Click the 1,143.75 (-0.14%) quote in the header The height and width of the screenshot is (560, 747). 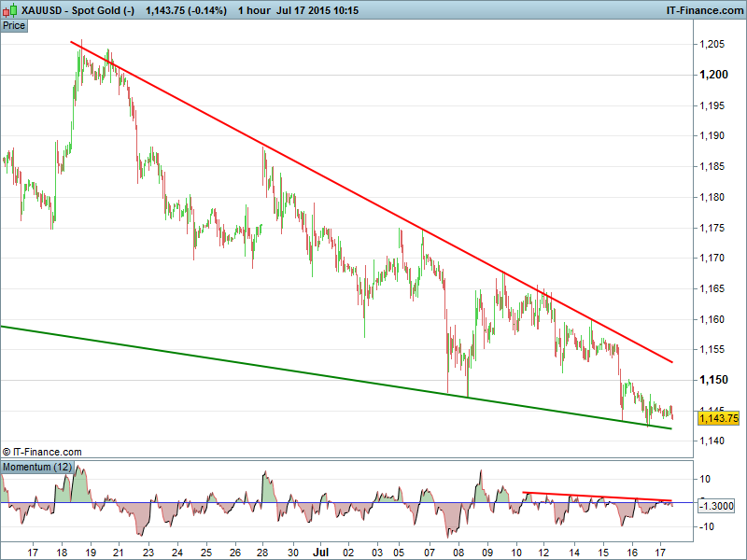click(186, 9)
